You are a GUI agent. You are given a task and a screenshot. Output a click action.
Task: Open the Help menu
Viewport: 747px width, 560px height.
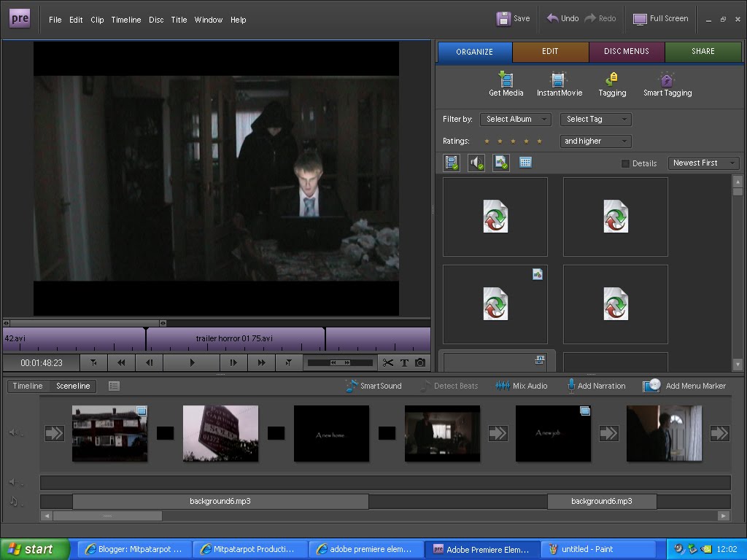click(239, 20)
